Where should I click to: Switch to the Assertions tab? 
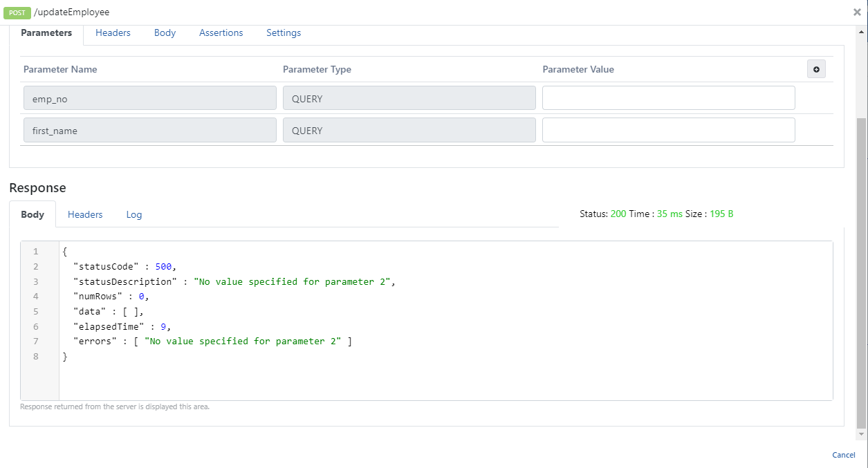(x=221, y=32)
